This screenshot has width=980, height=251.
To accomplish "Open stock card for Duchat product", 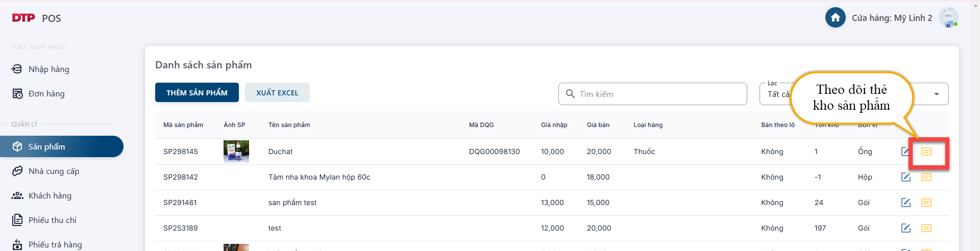I will (926, 152).
